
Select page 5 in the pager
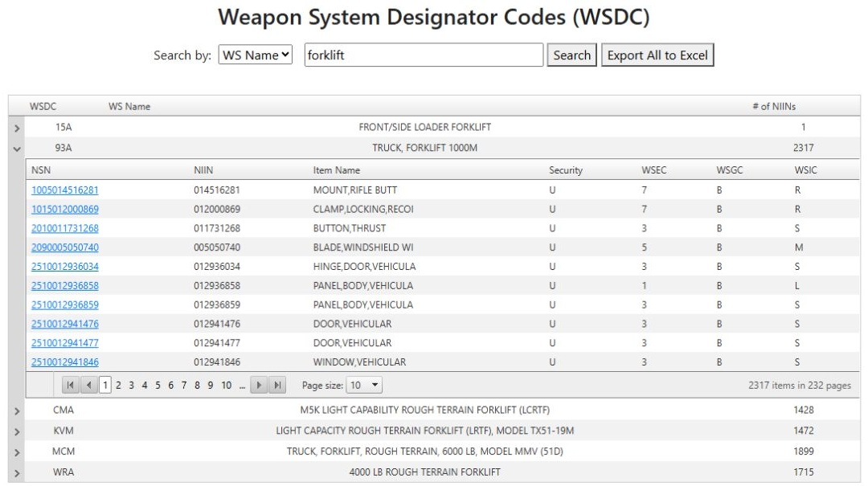[158, 386]
